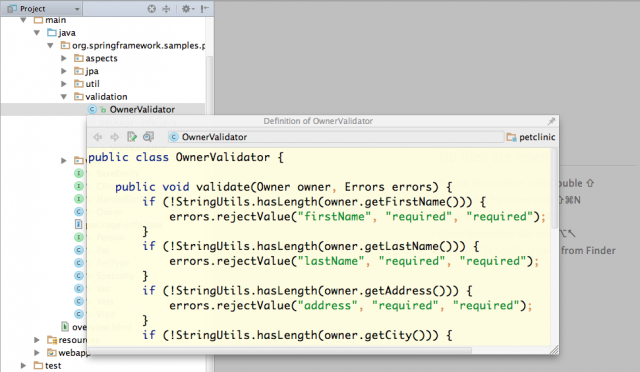Click Vets class icon in tree
Image resolution: width=640 pixels, height=372 pixels.
79,301
